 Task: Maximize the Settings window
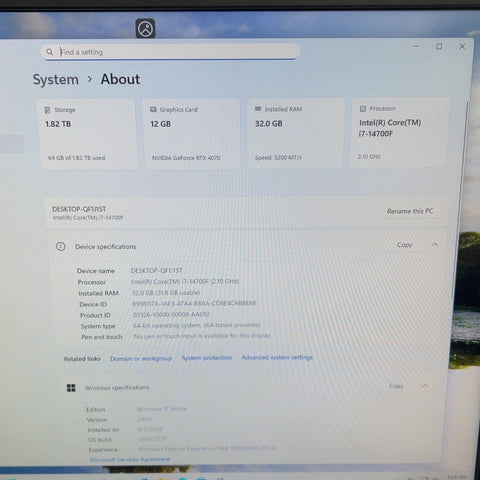pos(439,46)
